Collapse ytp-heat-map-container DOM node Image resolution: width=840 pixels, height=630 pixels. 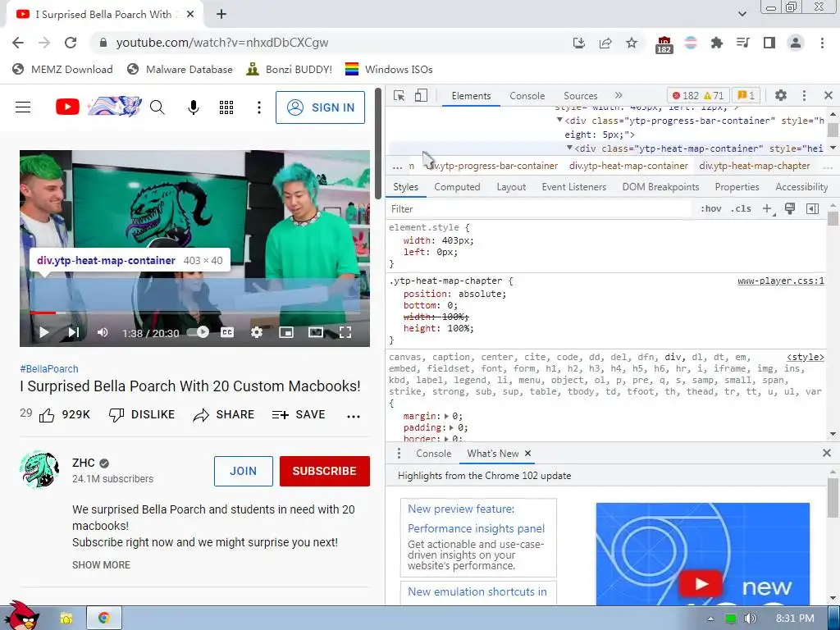tap(569, 148)
